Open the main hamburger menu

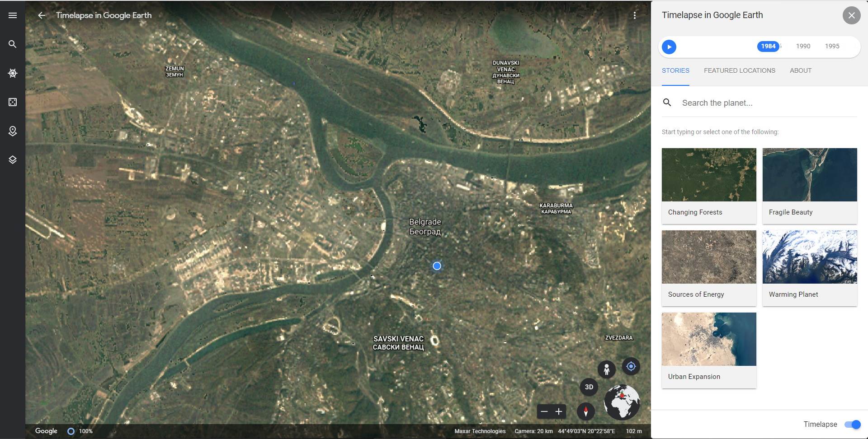coord(13,15)
